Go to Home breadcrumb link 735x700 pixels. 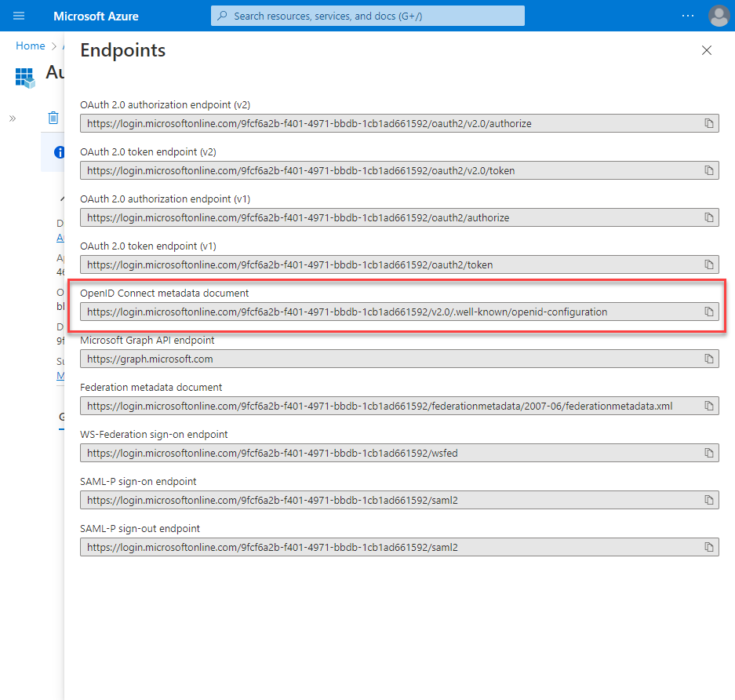tap(31, 46)
